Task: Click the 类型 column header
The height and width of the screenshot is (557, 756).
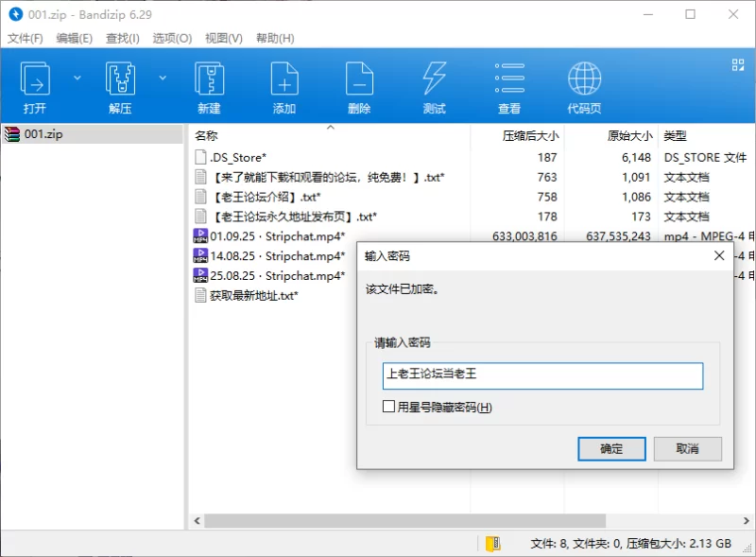Action: pyautogui.click(x=675, y=136)
